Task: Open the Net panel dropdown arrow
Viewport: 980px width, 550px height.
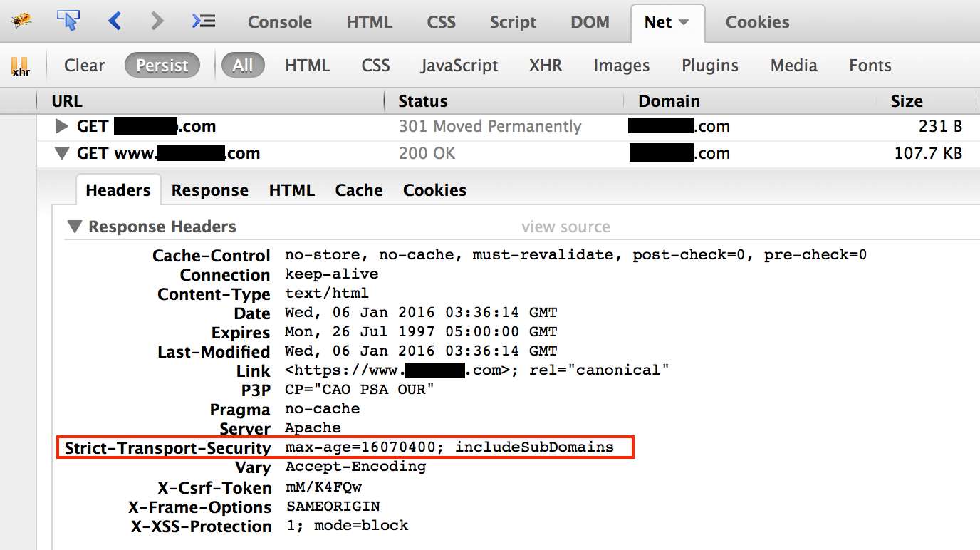Action: click(684, 22)
